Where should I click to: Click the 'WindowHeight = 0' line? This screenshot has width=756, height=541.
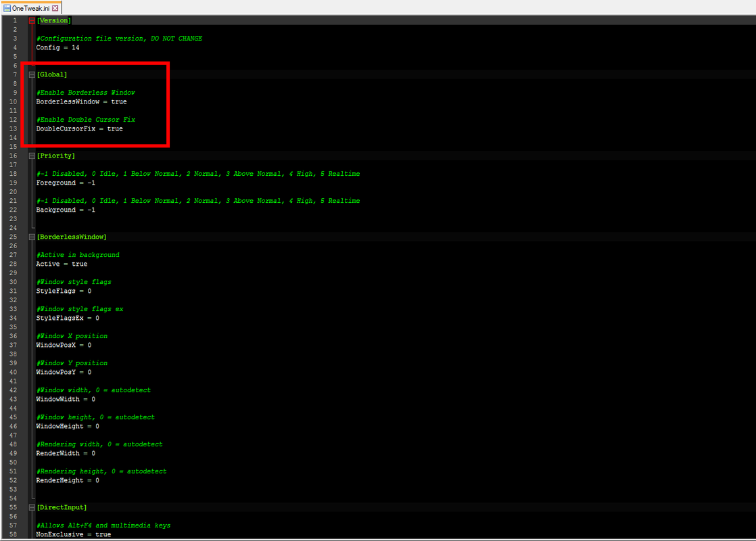68,426
